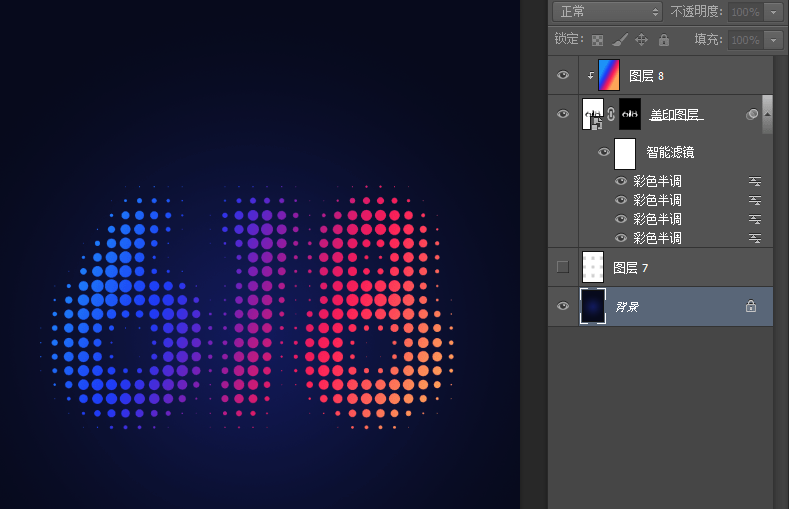This screenshot has width=789, height=509.
Task: Open the 不透明度 slider dropdown arrow
Action: point(773,12)
